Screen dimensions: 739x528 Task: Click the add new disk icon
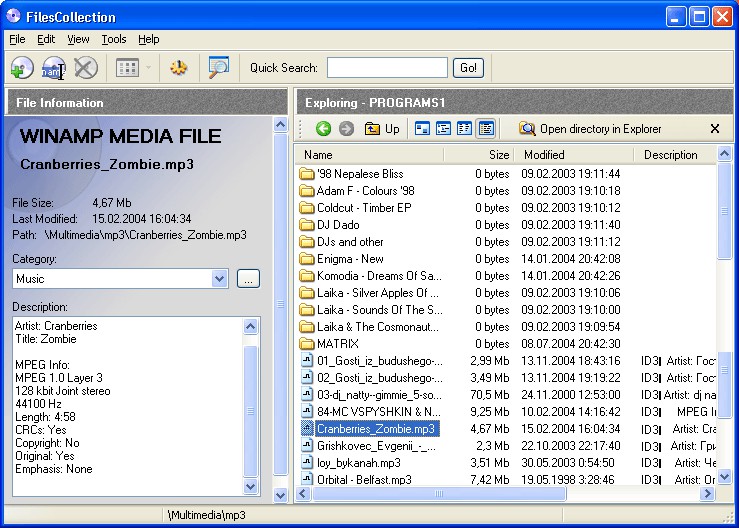coord(22,68)
